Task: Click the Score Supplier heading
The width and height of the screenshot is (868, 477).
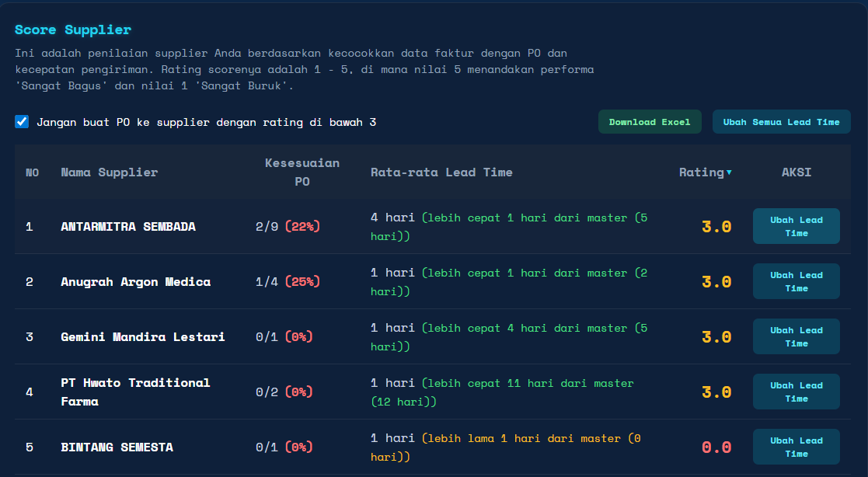Action: pos(73,30)
